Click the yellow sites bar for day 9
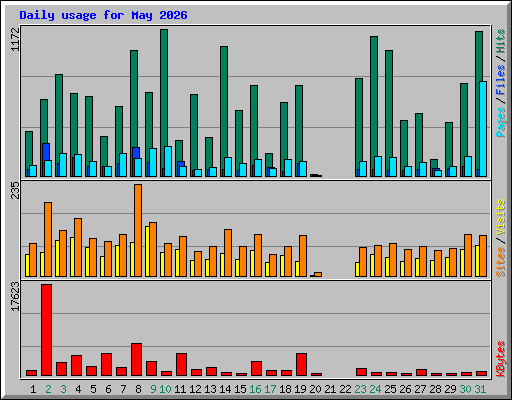 coord(147,251)
